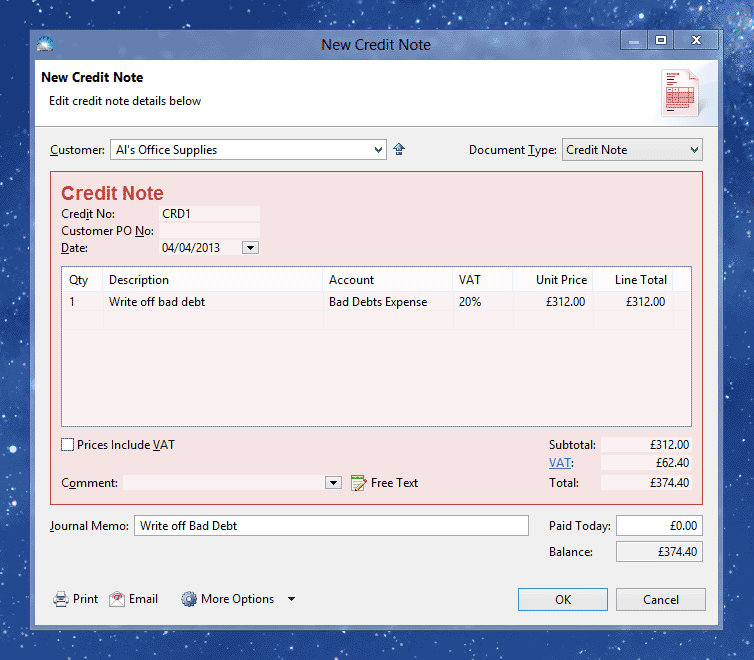Click the Print printer icon
Viewport: 754px width, 660px height.
[61, 599]
